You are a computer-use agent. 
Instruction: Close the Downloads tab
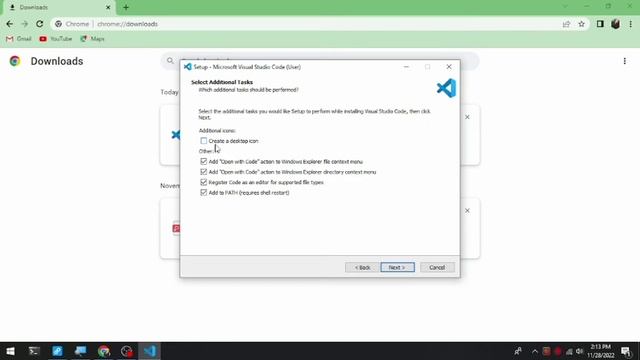pos(108,7)
